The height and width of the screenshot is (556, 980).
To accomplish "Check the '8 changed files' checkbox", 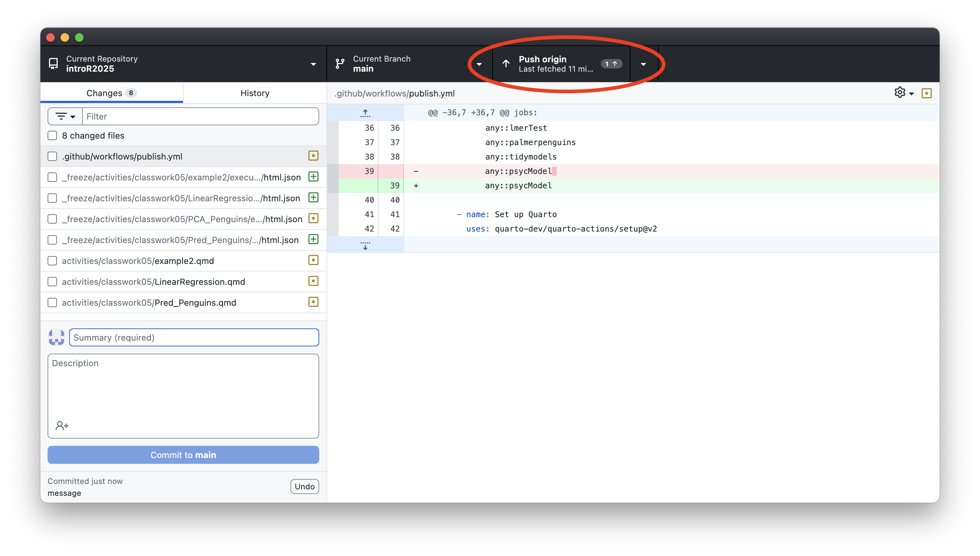I will [x=52, y=135].
